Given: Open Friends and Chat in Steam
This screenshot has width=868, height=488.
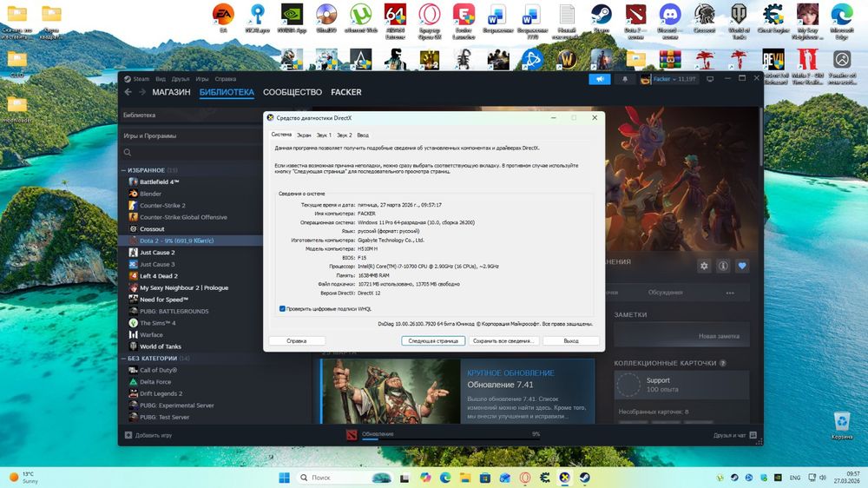Looking at the screenshot, I should pyautogui.click(x=734, y=435).
